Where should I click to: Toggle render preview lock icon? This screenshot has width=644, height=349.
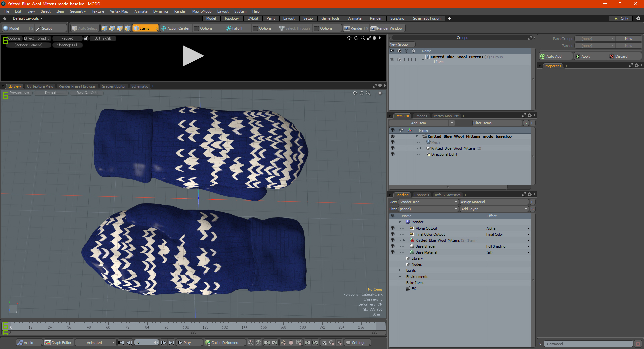click(x=86, y=38)
